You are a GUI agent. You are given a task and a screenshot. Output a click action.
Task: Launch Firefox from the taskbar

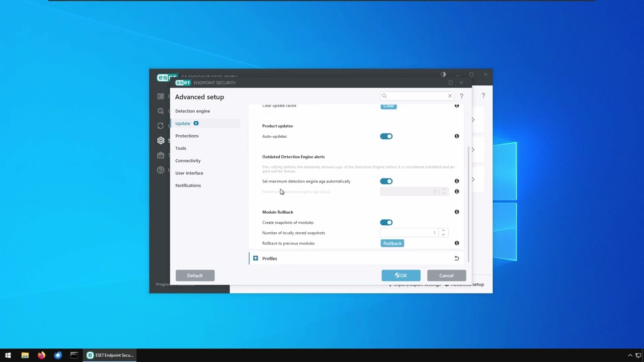tap(41, 355)
